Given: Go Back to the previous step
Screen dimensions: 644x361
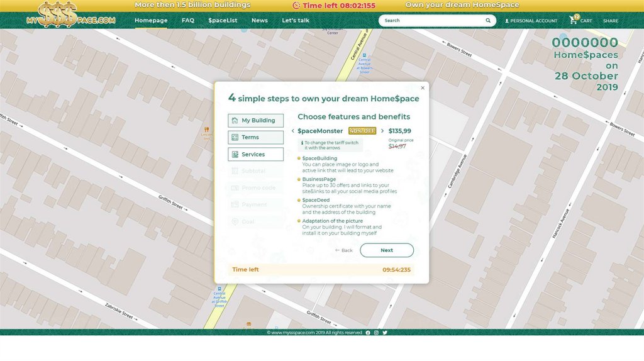Looking at the screenshot, I should coord(343,250).
